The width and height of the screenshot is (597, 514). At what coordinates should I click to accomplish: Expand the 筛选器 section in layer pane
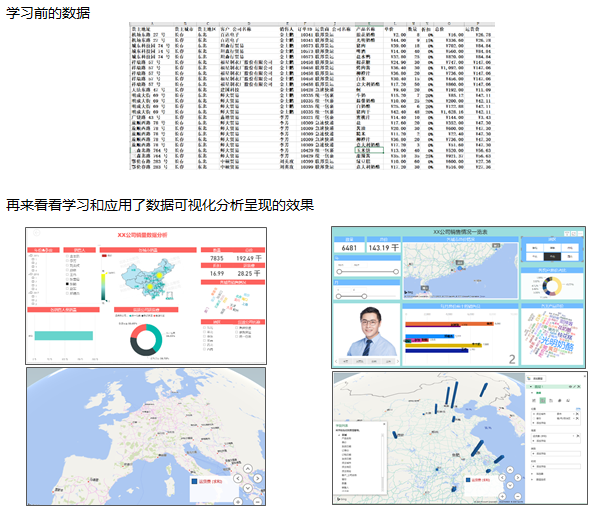pos(532,474)
